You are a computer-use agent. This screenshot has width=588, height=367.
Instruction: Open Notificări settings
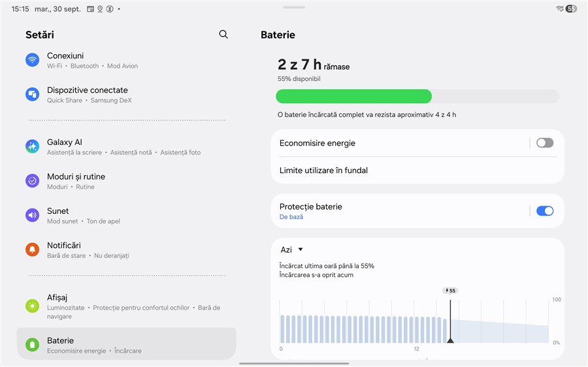(x=126, y=249)
